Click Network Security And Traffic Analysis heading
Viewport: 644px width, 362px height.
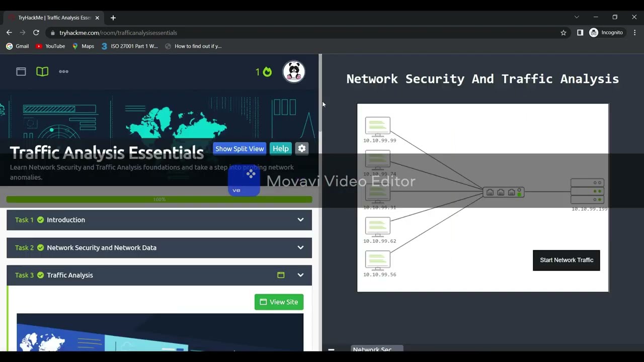click(x=482, y=79)
